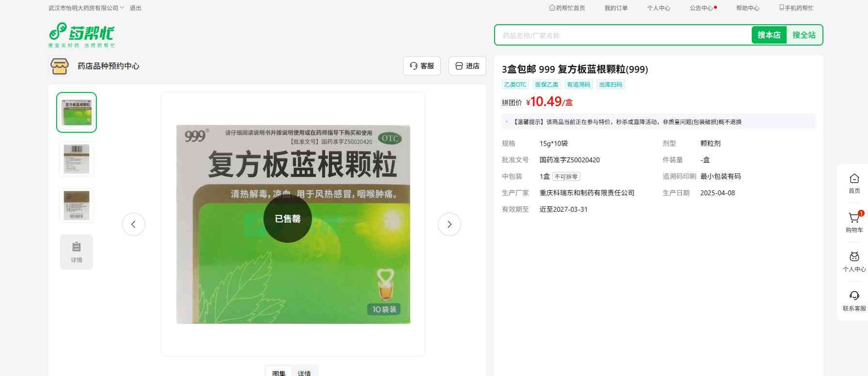Open 公告中心 in the top navigation
Screen dimensions: 868x376
pyautogui.click(x=701, y=8)
